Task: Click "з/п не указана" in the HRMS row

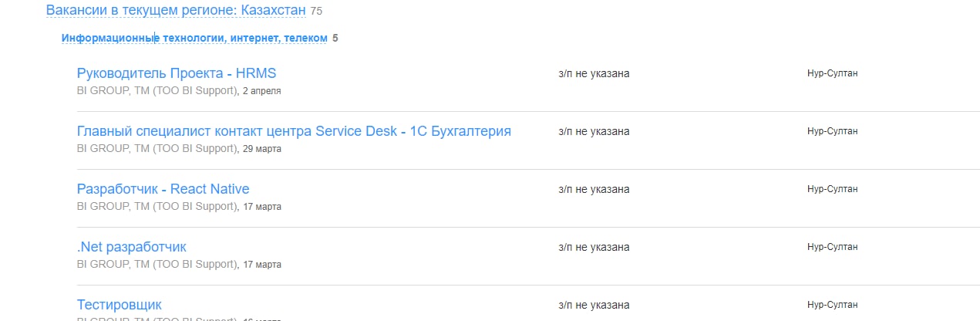Action: [594, 73]
